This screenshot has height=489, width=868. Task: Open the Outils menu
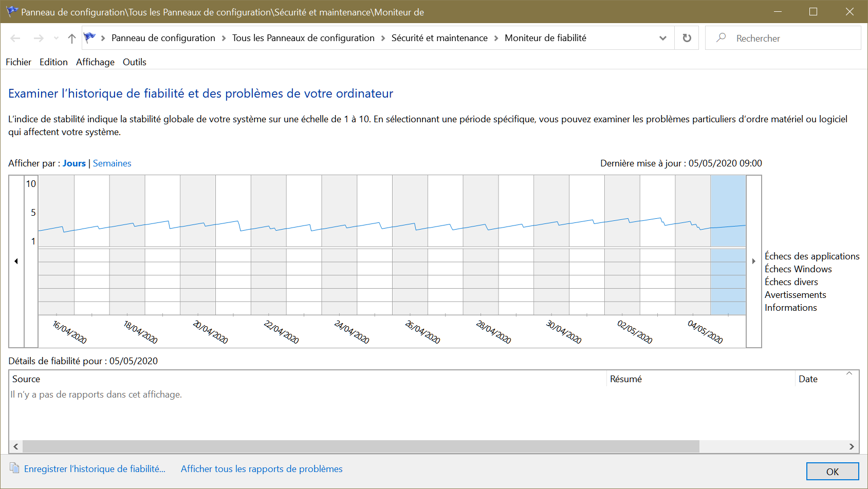click(x=134, y=62)
